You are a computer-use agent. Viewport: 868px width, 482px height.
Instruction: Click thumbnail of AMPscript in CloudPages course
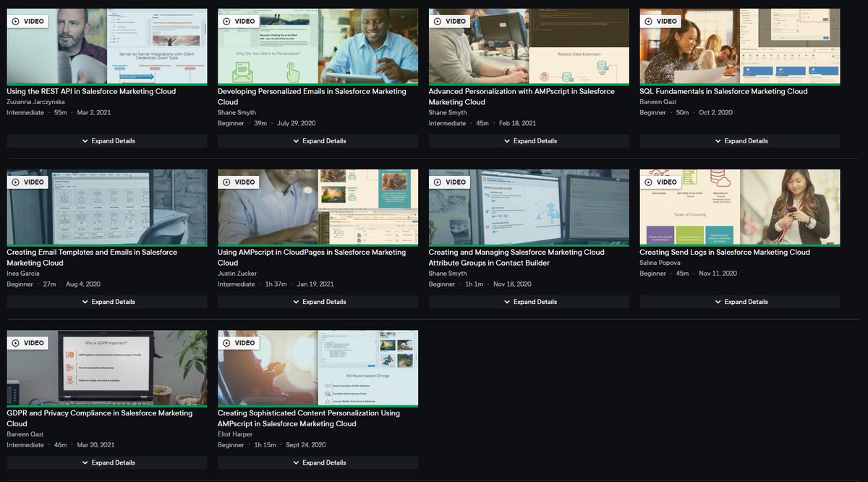point(318,208)
